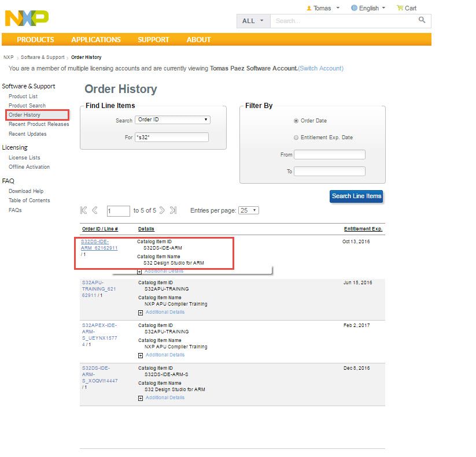Go to the next page icon
This screenshot has height=457, width=476.
coord(162,210)
